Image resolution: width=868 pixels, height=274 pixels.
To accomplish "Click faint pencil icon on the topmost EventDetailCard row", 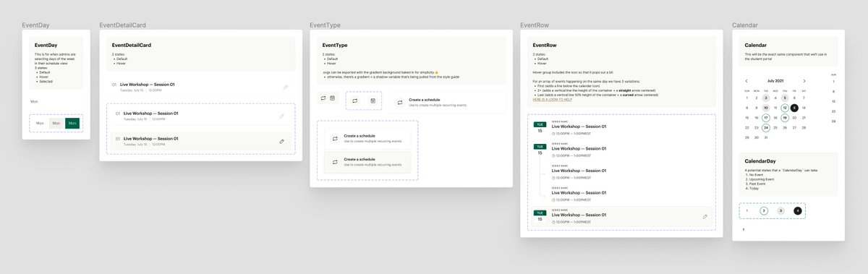I will pyautogui.click(x=285, y=87).
